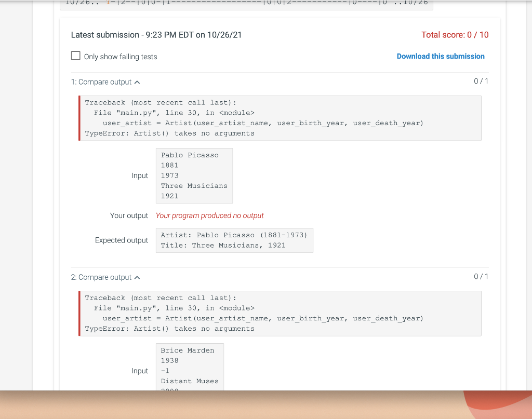Select the expected Title: Three Musicians, 1921 line
Image resolution: width=532 pixels, height=419 pixels.
tap(223, 246)
